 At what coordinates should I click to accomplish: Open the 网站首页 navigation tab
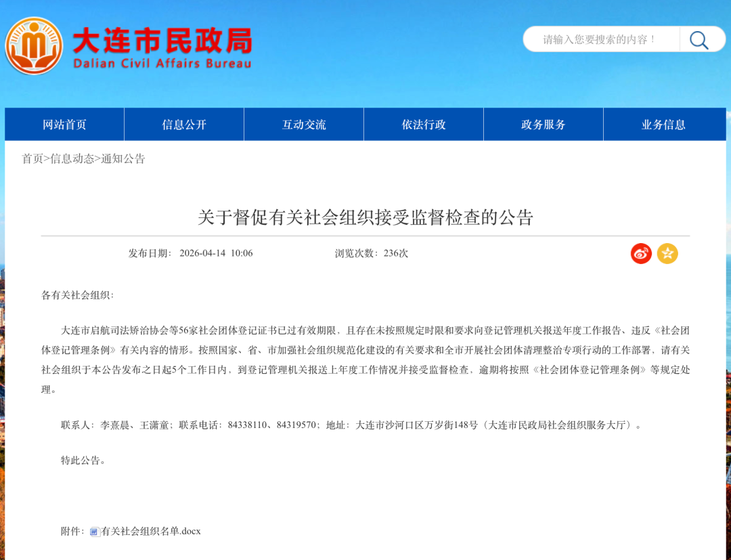tap(64, 125)
